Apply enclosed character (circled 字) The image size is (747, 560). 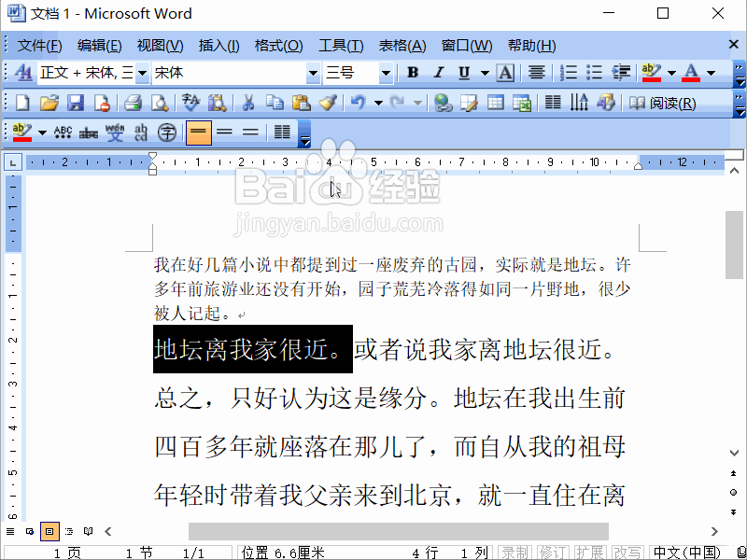pyautogui.click(x=167, y=133)
